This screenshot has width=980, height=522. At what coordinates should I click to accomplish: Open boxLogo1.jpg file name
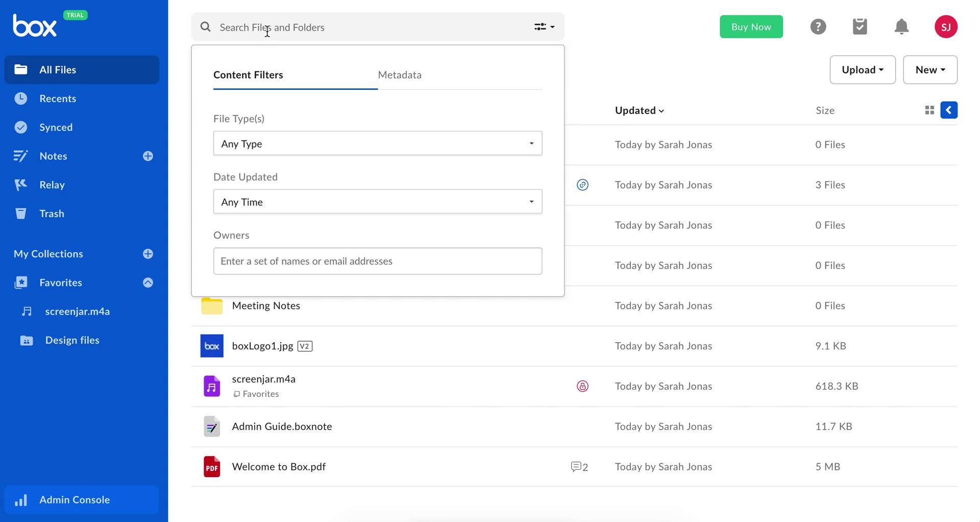pyautogui.click(x=262, y=346)
